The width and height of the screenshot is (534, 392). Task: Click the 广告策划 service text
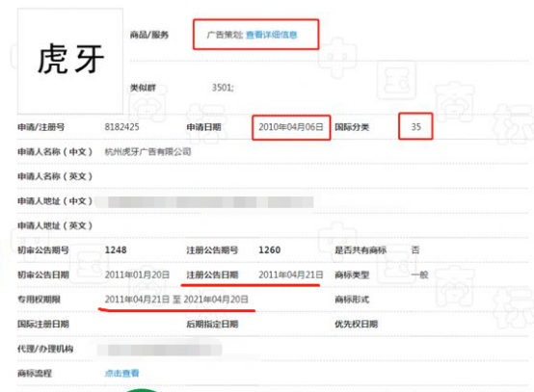point(225,35)
